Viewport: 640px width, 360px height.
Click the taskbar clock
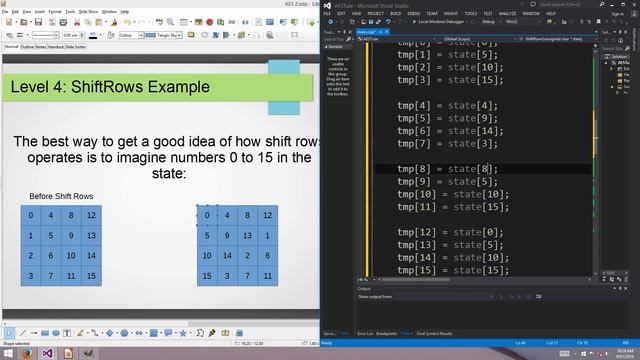[x=624, y=353]
